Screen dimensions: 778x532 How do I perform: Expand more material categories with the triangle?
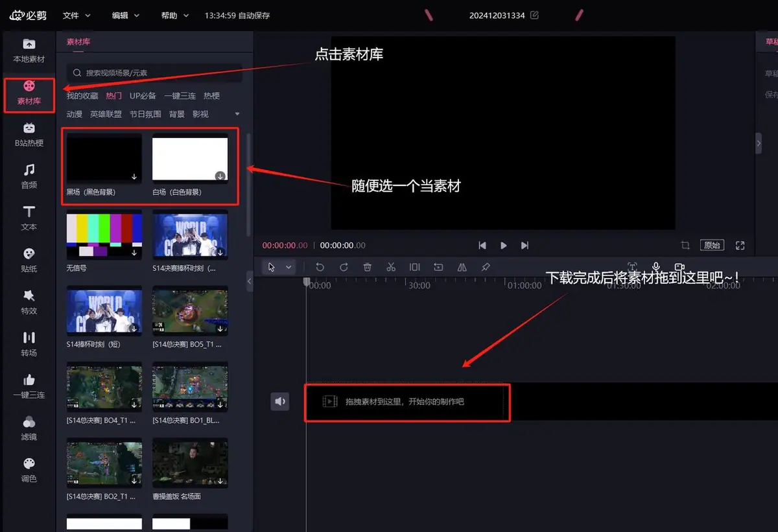tap(237, 114)
